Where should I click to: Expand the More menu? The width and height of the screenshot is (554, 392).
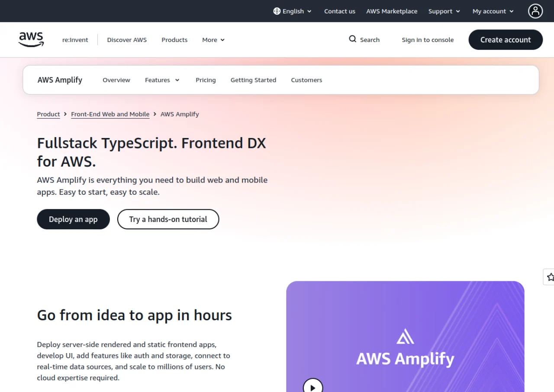[x=213, y=40]
